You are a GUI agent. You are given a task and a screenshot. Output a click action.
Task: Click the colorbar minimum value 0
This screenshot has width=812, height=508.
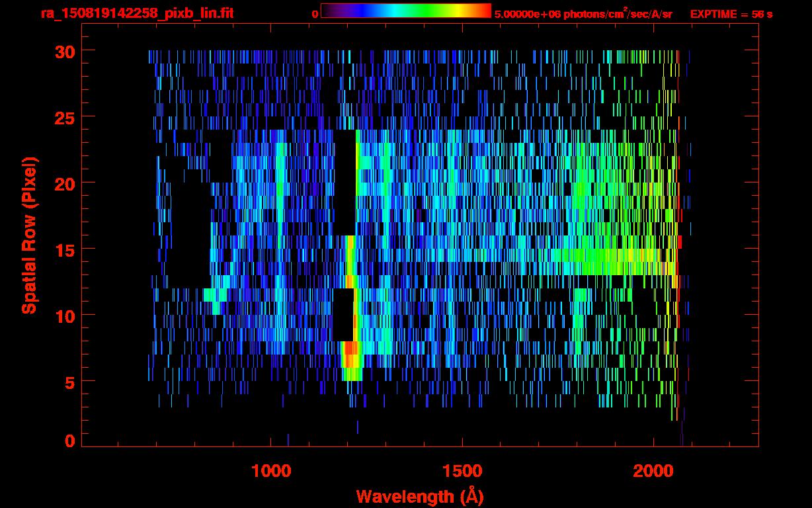(315, 14)
